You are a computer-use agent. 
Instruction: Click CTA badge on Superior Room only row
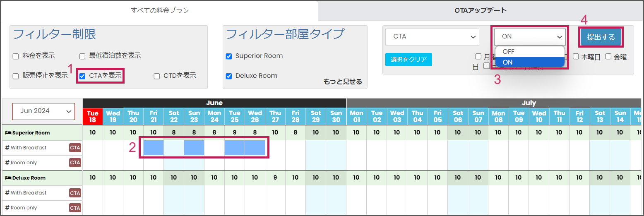(x=75, y=163)
